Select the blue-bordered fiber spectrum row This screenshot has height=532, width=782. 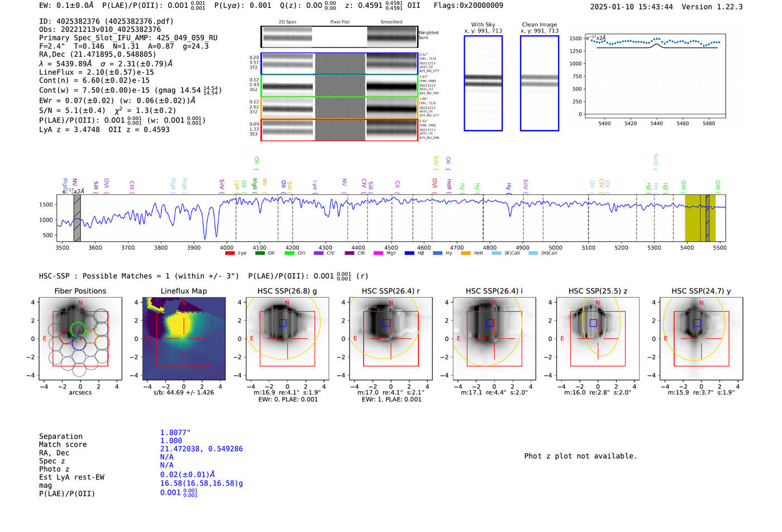click(339, 64)
